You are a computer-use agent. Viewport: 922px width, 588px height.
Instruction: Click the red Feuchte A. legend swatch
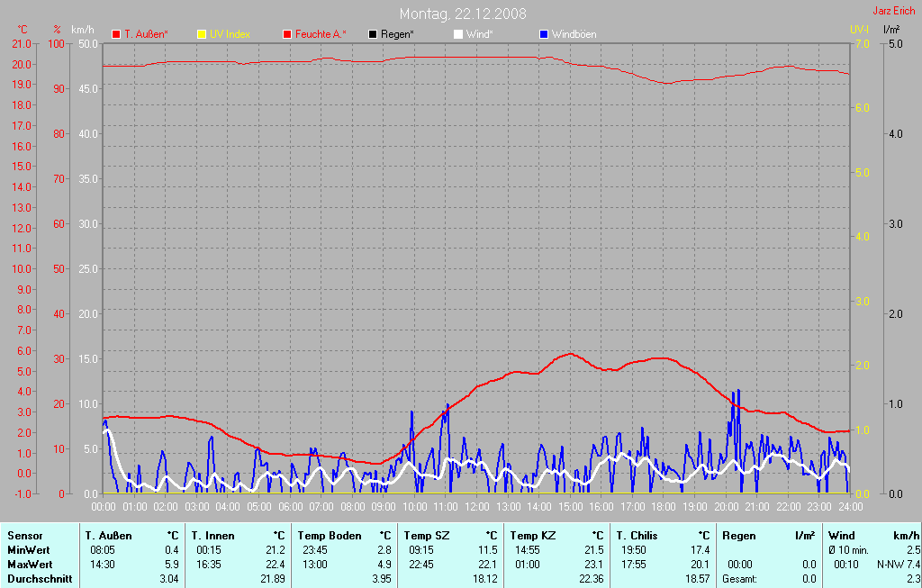pos(287,34)
